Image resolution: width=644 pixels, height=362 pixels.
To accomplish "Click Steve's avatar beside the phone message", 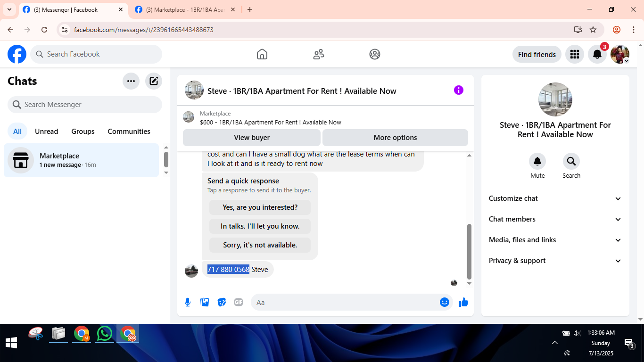I will (x=191, y=271).
